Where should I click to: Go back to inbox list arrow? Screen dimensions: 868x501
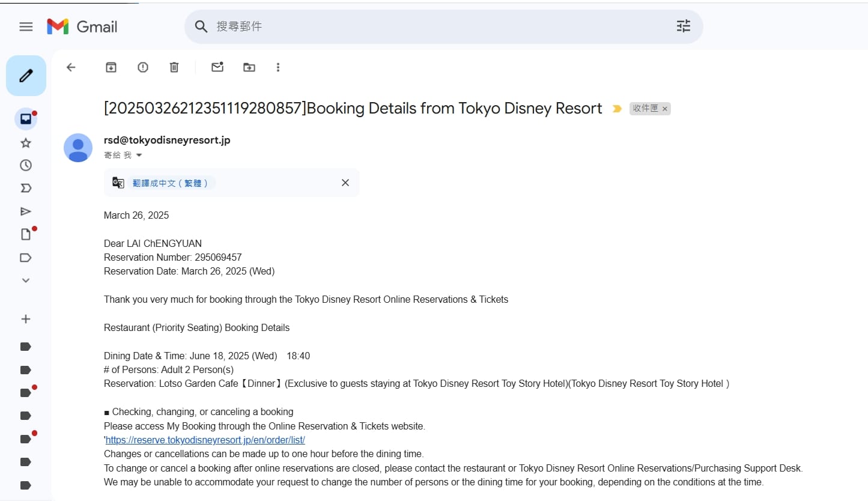point(71,67)
